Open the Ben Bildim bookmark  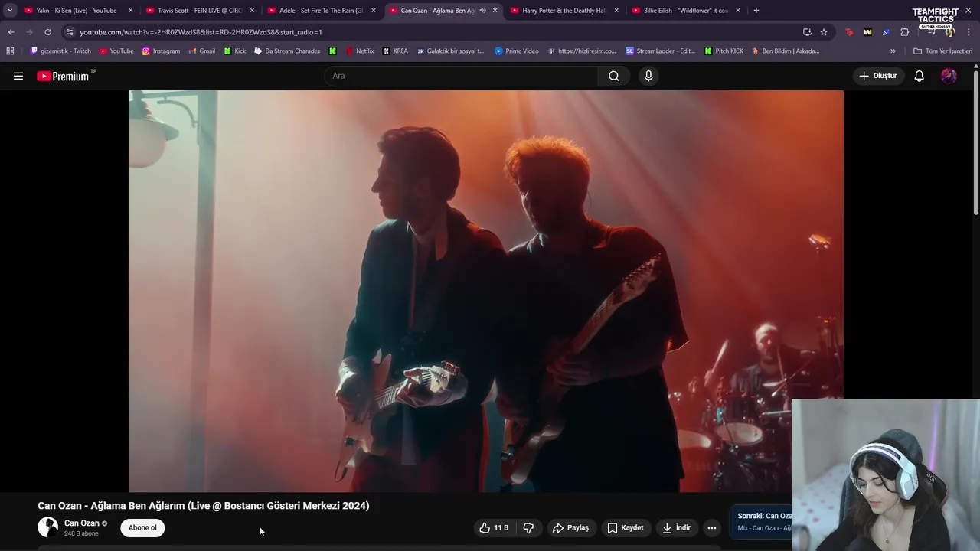[x=786, y=51]
